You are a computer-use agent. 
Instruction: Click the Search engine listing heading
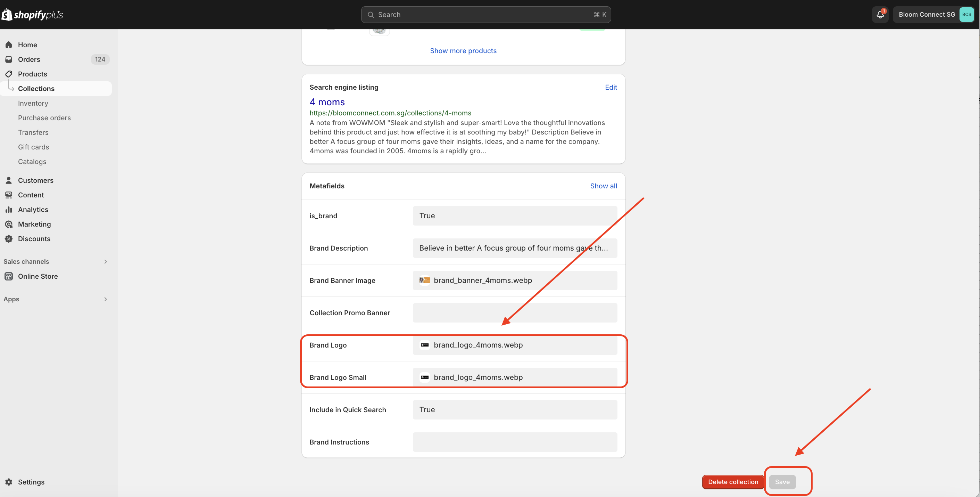344,87
